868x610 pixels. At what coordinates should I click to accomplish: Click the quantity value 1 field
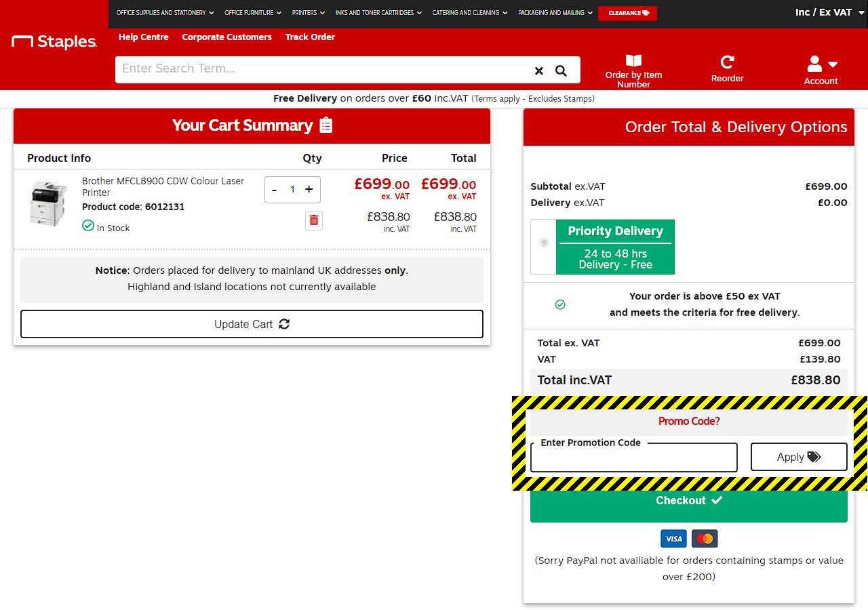click(x=292, y=190)
